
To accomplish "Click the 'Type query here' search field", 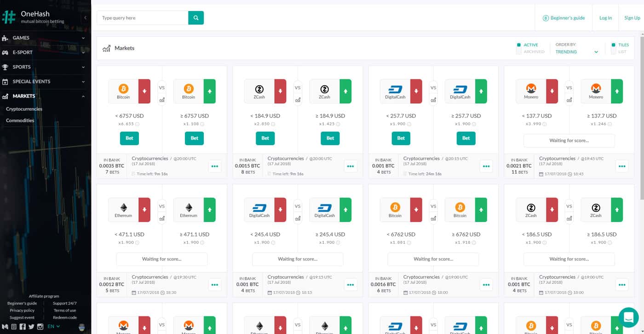I will pyautogui.click(x=142, y=18).
